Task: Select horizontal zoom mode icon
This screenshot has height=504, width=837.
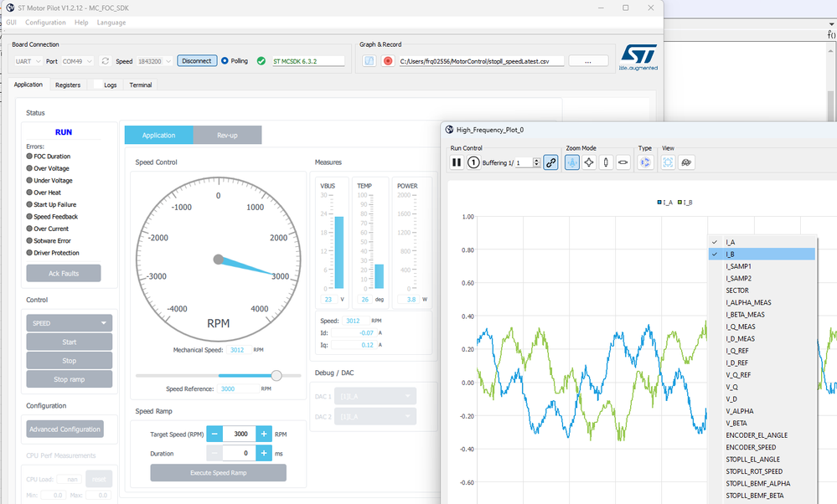Action: click(x=623, y=162)
